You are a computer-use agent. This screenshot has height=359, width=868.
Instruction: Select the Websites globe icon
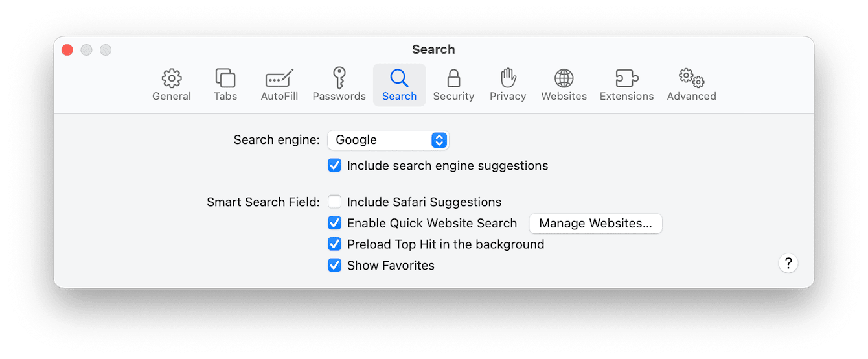[564, 78]
